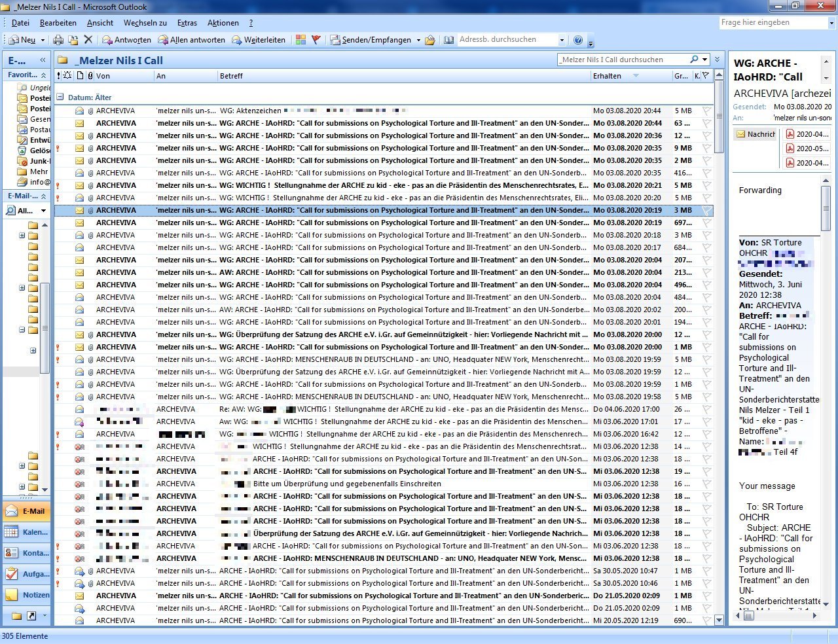Collapse the Datum: Älter group
The width and height of the screenshot is (838, 644).
[x=61, y=98]
